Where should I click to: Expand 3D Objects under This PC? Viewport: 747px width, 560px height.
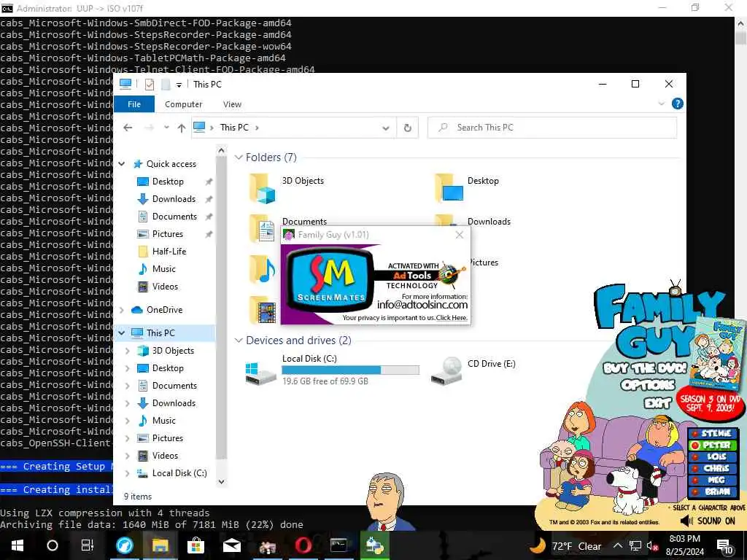tap(127, 351)
